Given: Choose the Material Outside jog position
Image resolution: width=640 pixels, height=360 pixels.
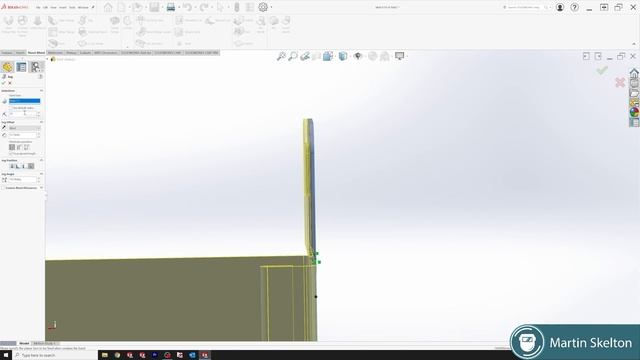Looking at the screenshot, I should click(24, 166).
